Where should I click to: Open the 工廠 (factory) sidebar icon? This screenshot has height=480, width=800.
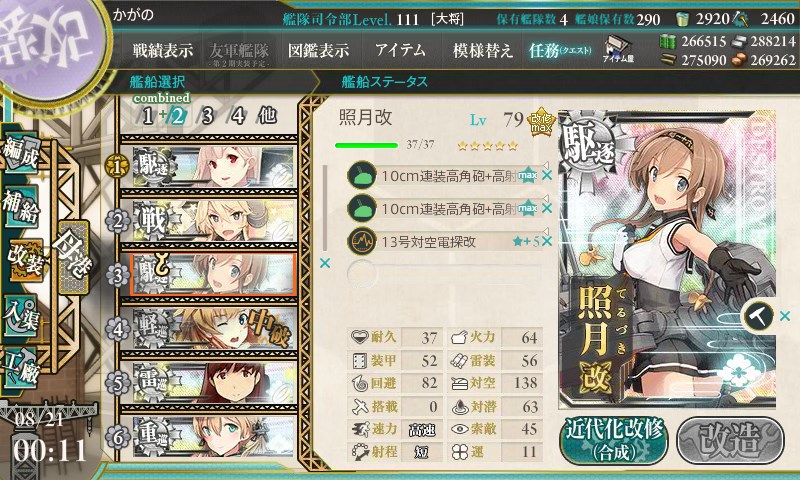[20, 368]
